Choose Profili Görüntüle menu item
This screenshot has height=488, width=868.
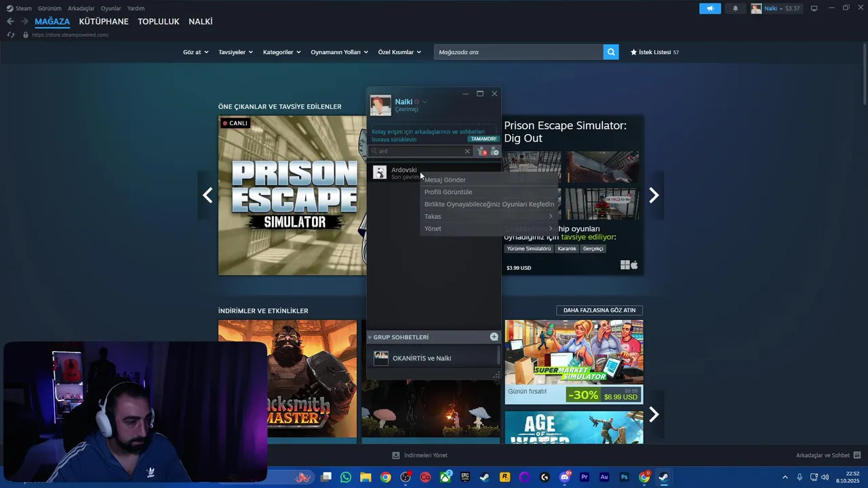point(489,192)
